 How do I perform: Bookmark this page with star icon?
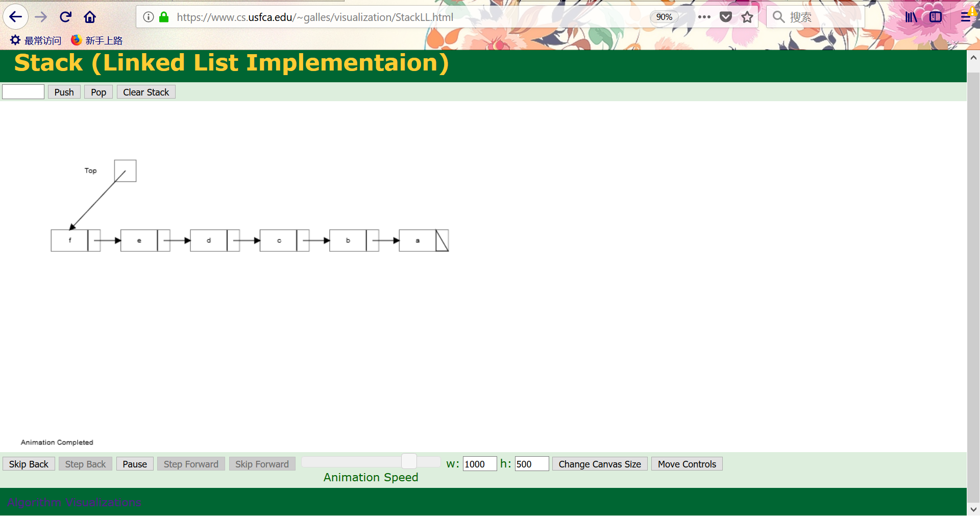[747, 17]
